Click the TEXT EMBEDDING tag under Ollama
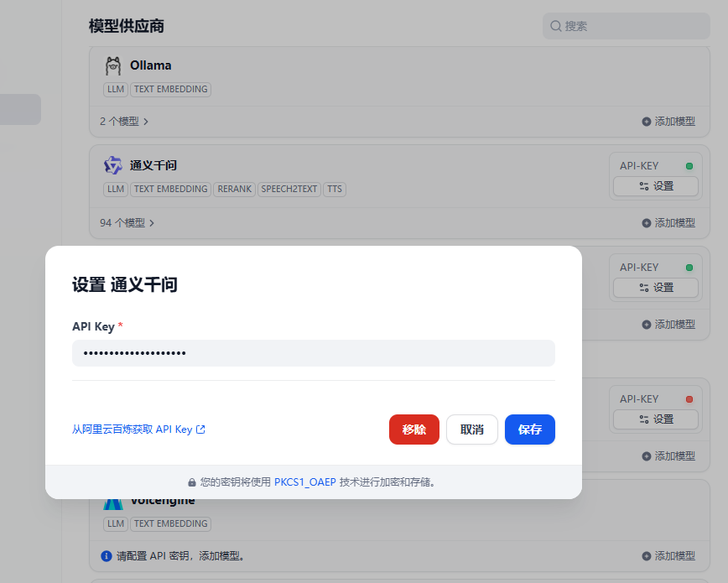Viewport: 728px width, 583px height. click(171, 89)
